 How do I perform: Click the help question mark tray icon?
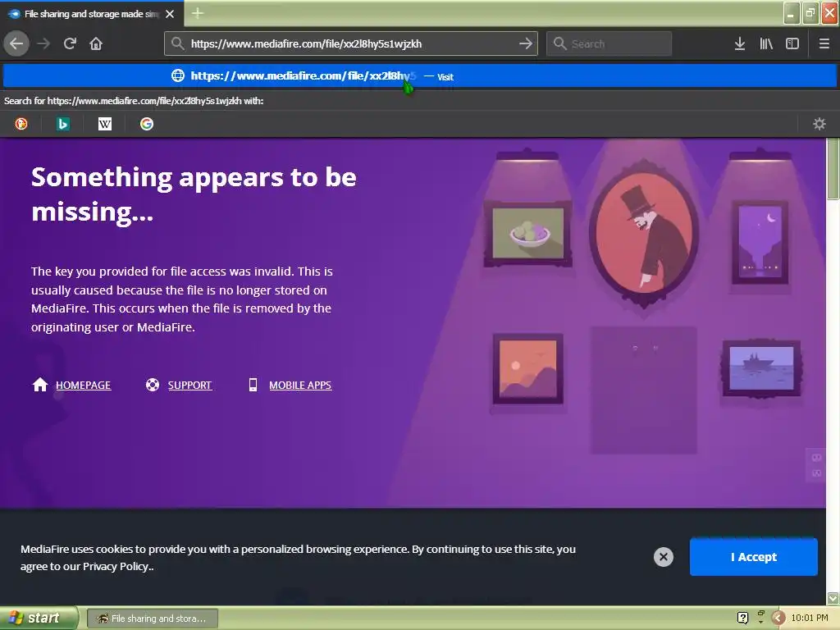[x=742, y=619]
